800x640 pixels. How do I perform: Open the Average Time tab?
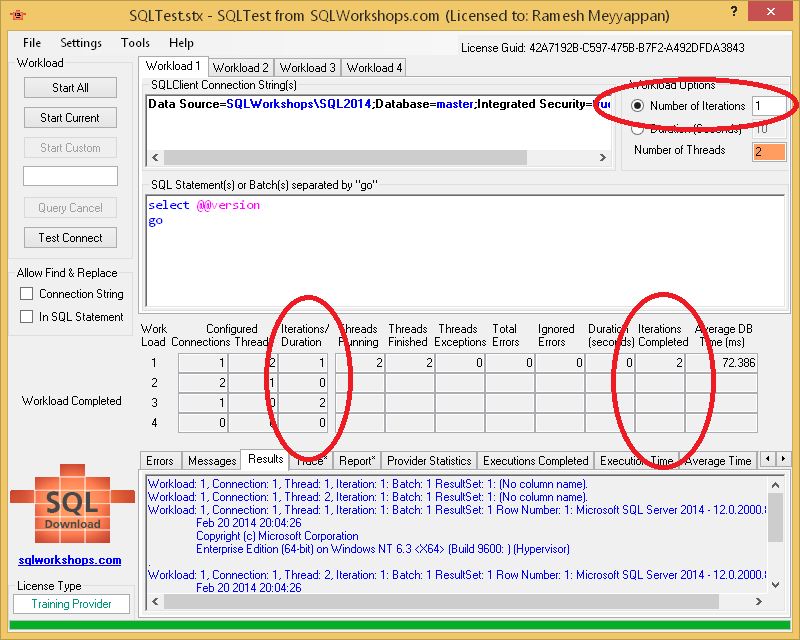click(718, 461)
